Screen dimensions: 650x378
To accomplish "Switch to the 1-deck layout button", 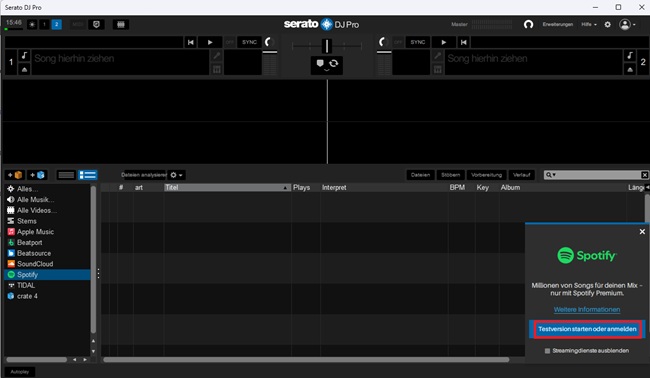I will [x=44, y=24].
